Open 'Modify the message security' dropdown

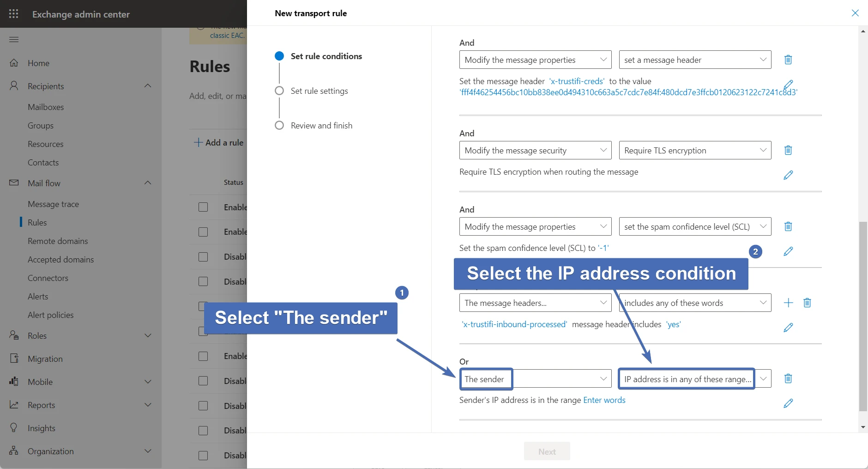tap(535, 151)
